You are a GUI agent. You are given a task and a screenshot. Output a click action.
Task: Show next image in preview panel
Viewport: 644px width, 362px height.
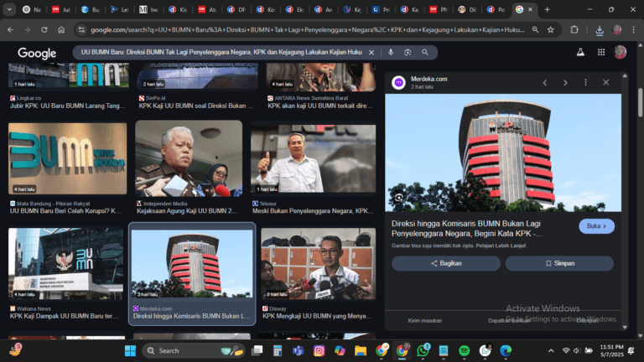click(565, 82)
